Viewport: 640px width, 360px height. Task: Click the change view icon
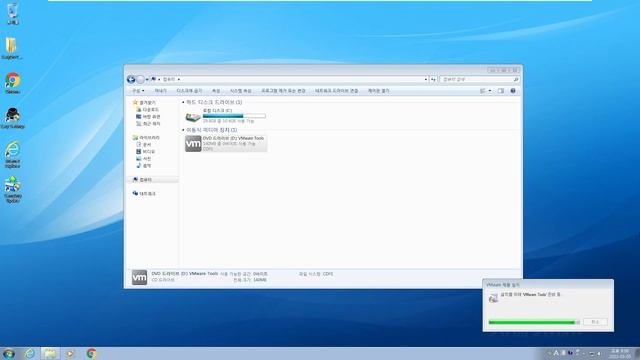(x=483, y=91)
